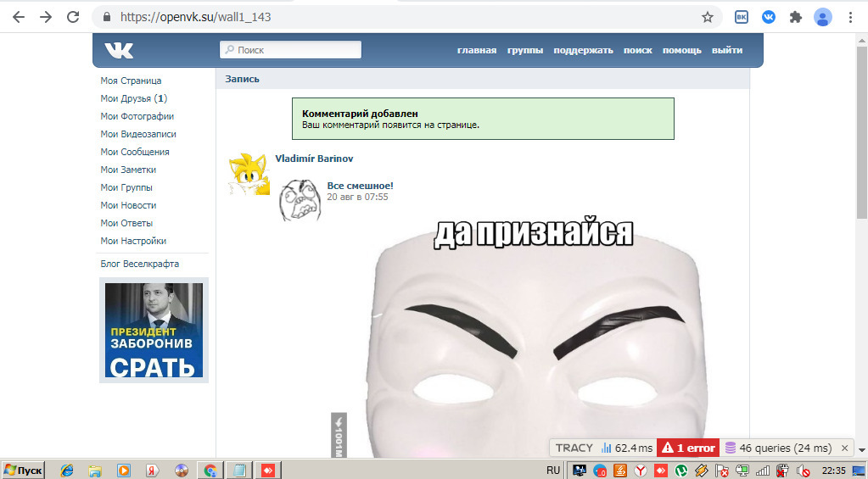
Task: Open помощь in the top menu
Action: 682,50
